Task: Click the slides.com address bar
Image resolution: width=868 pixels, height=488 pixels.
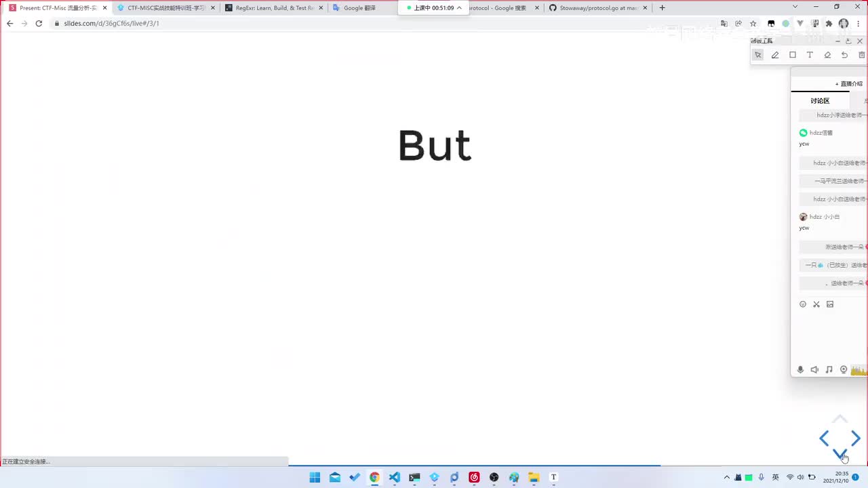Action: [387, 23]
